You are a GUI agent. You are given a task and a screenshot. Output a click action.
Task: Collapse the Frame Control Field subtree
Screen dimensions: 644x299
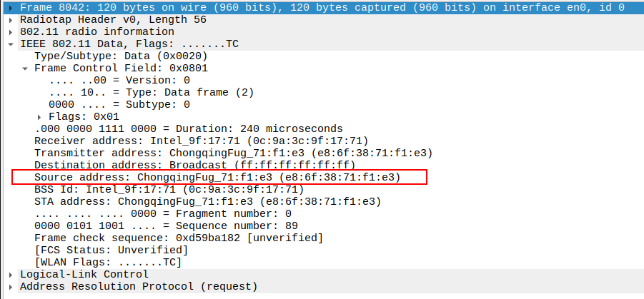click(x=25, y=68)
